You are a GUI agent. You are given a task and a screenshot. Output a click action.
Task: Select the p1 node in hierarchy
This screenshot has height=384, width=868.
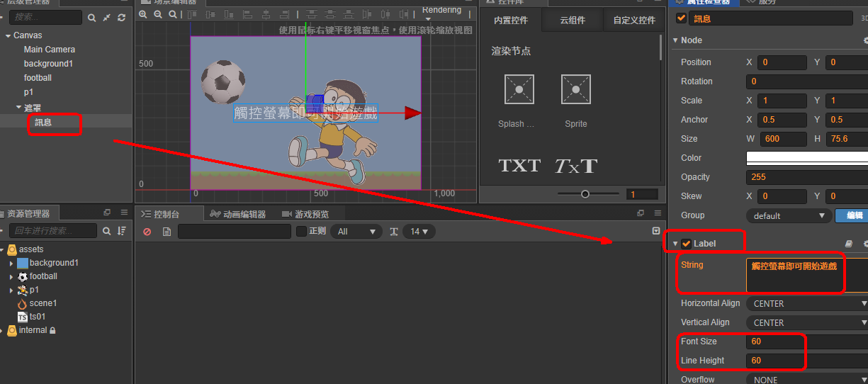pos(28,92)
